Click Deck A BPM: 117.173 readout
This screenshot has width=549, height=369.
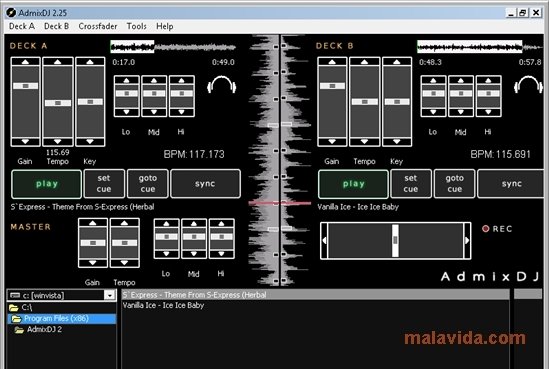coord(194,154)
